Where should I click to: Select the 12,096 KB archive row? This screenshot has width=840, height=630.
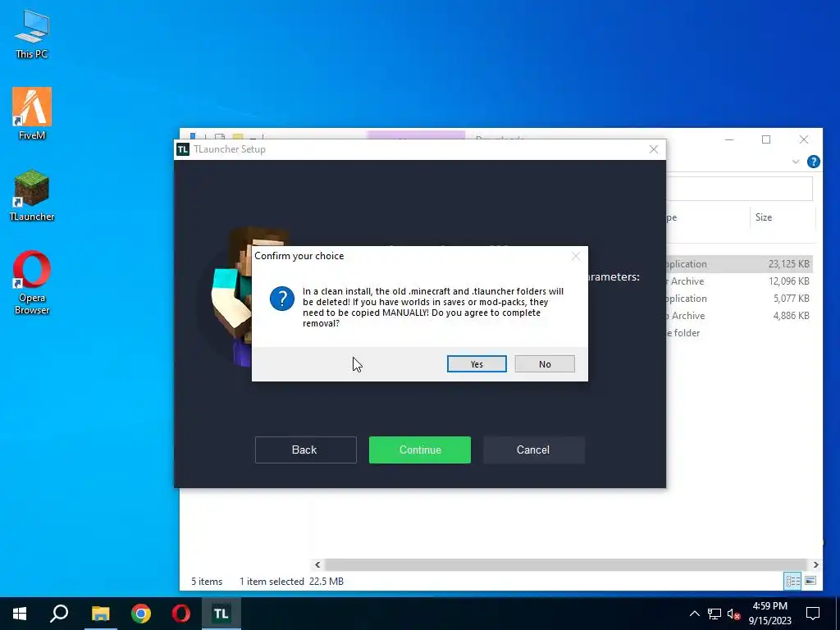point(739,281)
